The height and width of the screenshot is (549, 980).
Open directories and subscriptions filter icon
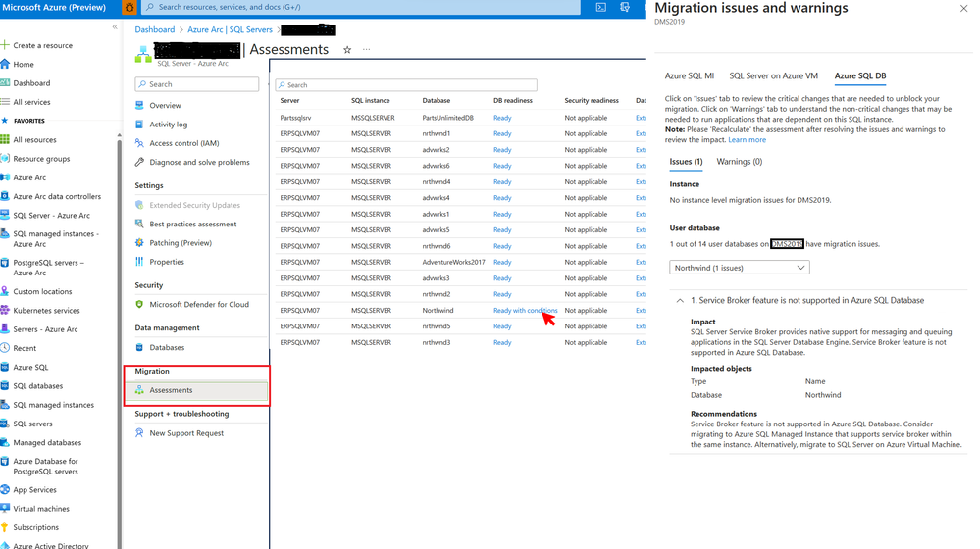pyautogui.click(x=624, y=8)
